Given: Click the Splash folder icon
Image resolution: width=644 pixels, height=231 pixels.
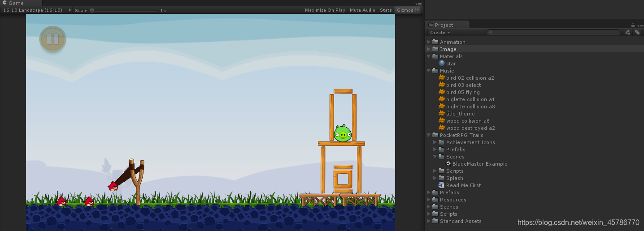Looking at the screenshot, I should [x=442, y=178].
